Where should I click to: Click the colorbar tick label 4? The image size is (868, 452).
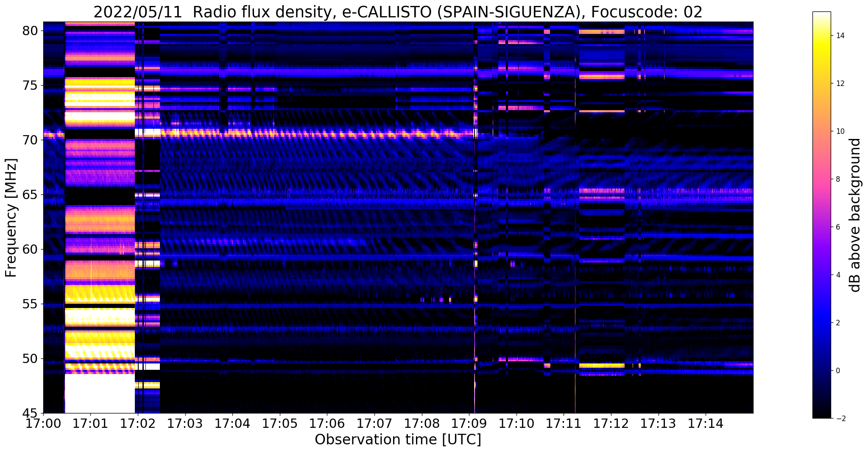click(837, 275)
